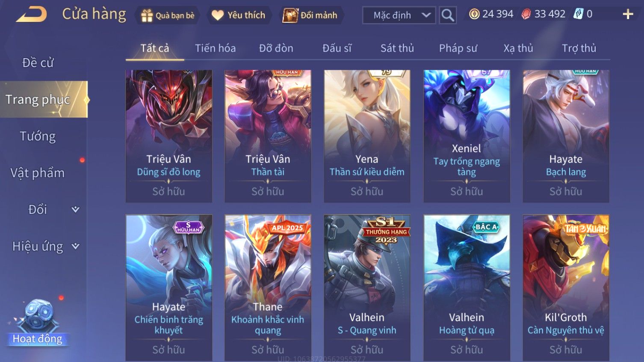
Task: Open Vật phẩm in the sidebar
Action: [x=38, y=173]
